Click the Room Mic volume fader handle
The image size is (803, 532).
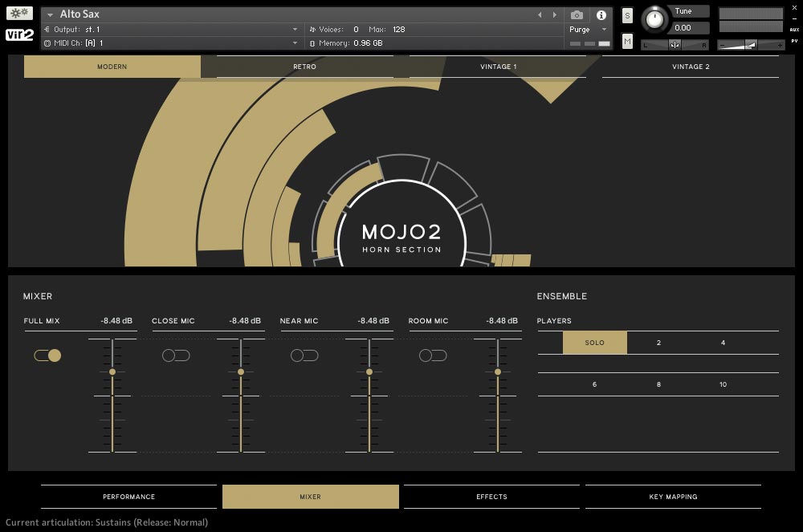[498, 372]
